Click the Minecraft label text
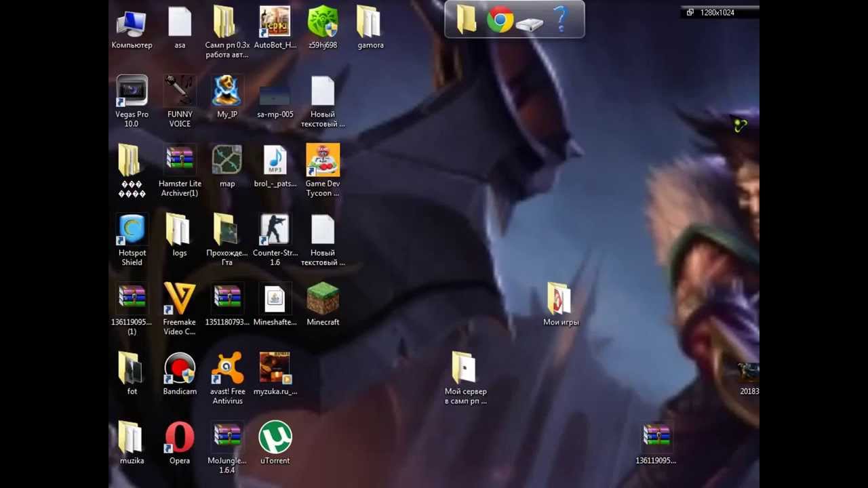The height and width of the screenshot is (488, 868). coord(323,323)
